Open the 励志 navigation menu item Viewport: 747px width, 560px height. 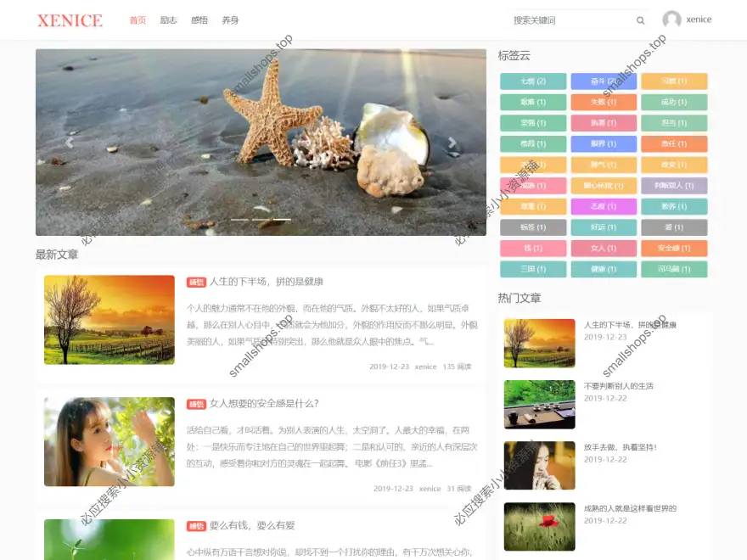click(167, 20)
